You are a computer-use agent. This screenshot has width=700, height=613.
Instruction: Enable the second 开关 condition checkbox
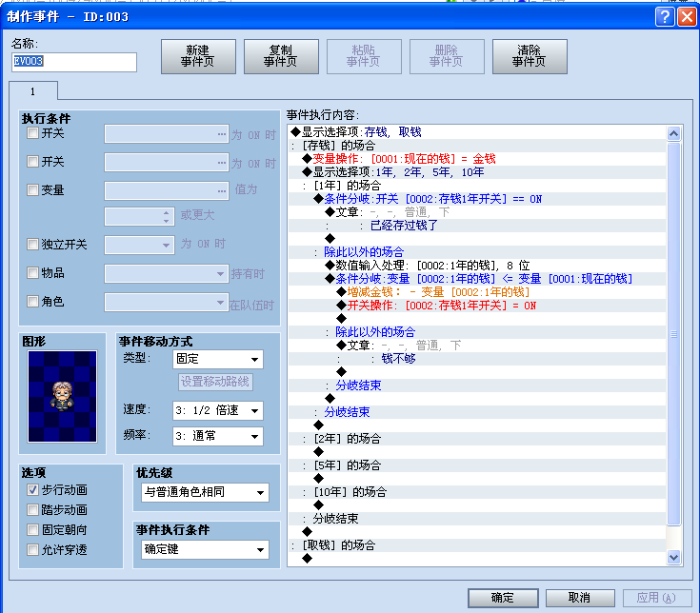coord(32,161)
